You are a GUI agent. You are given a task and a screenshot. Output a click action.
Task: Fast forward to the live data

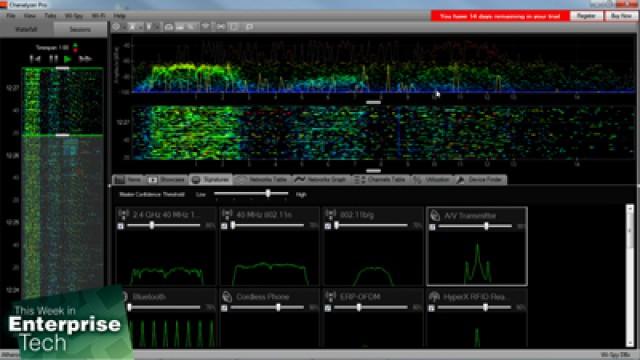pos(85,59)
